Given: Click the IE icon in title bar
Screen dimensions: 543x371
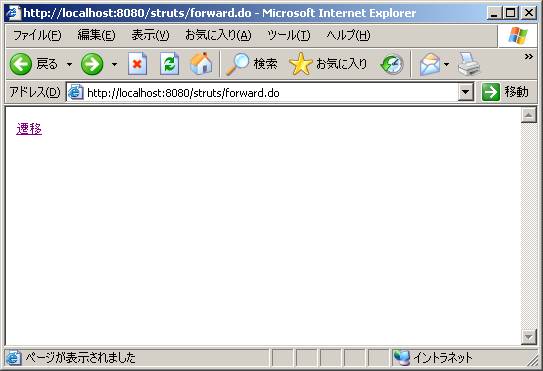Looking at the screenshot, I should tap(14, 13).
